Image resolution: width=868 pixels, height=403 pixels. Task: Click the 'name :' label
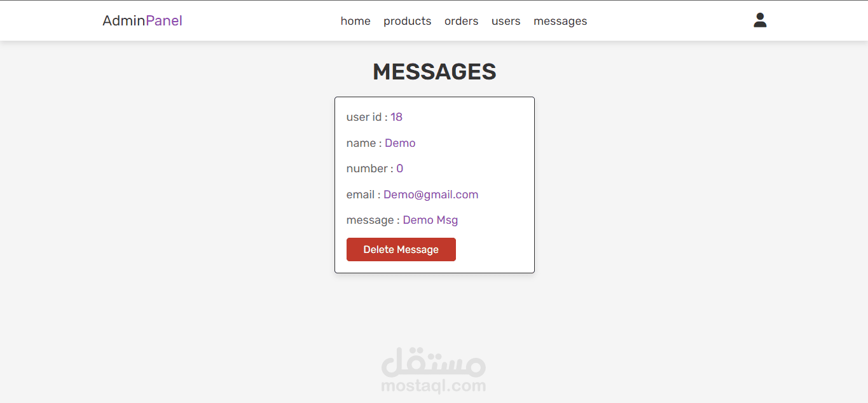364,143
